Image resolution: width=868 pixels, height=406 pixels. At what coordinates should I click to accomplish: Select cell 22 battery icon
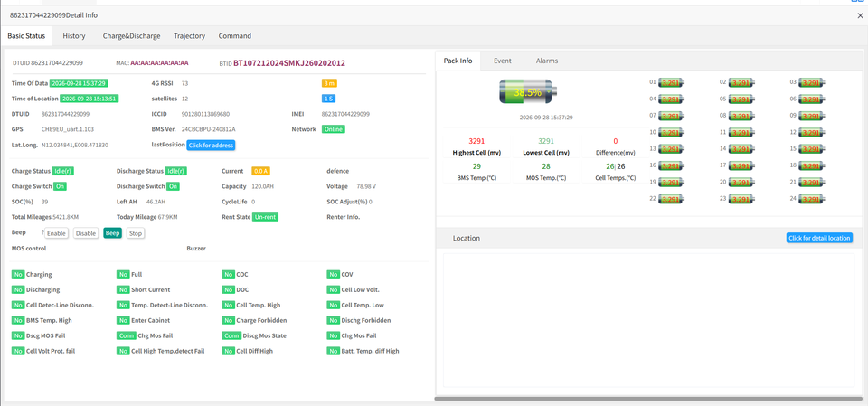pos(671,199)
